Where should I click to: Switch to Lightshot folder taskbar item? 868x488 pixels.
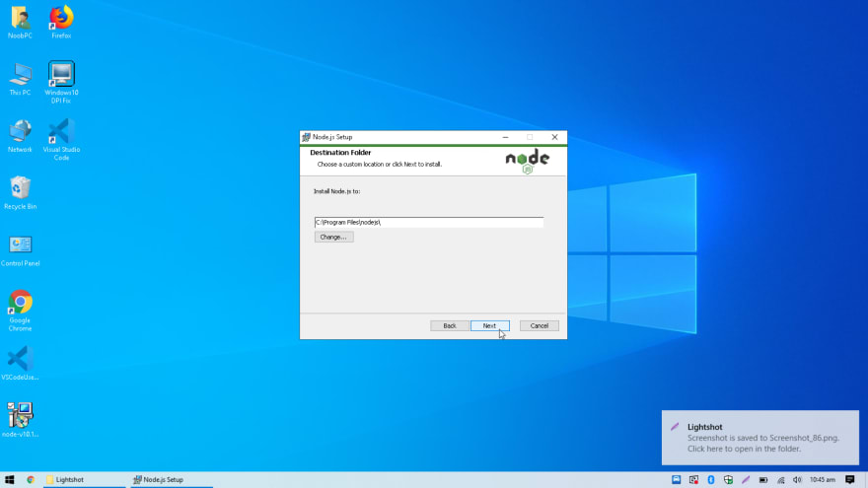pos(84,480)
